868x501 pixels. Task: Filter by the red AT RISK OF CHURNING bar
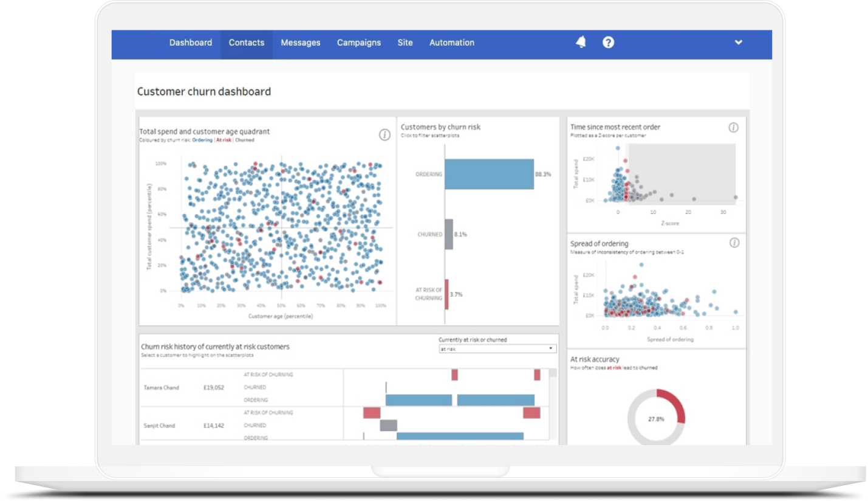tap(446, 294)
